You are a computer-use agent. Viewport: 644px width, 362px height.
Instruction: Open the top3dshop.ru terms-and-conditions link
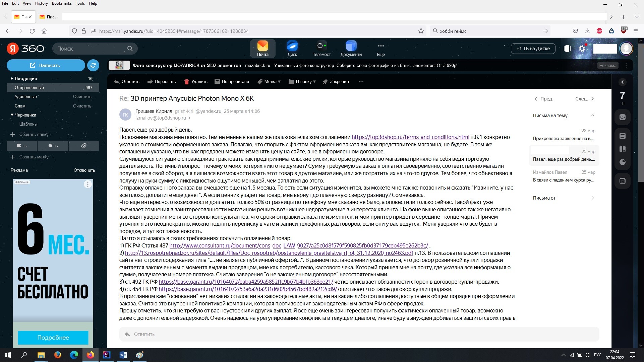click(410, 137)
